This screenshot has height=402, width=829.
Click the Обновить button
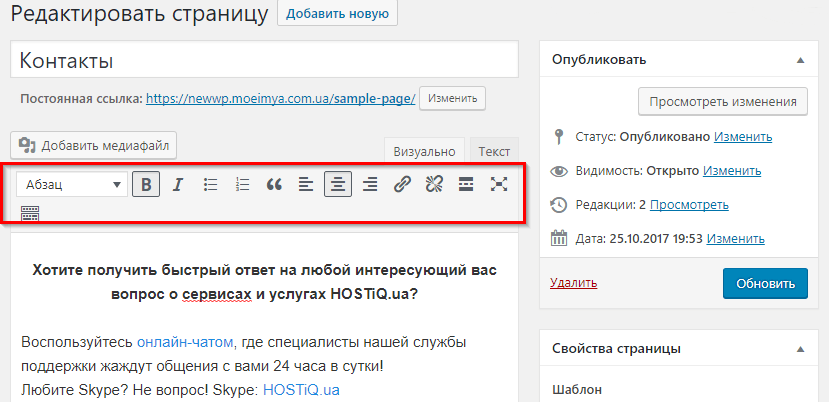(765, 283)
